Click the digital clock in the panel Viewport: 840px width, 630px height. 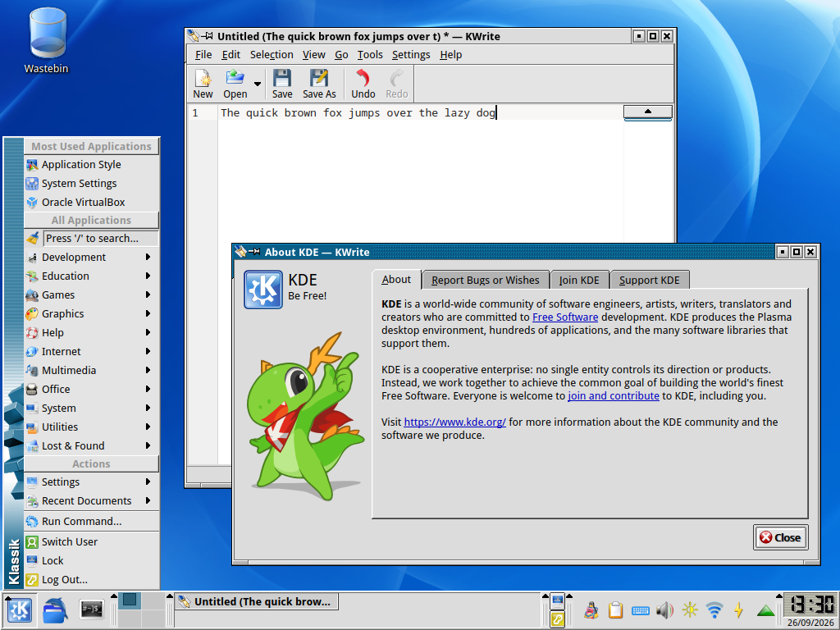coord(810,605)
